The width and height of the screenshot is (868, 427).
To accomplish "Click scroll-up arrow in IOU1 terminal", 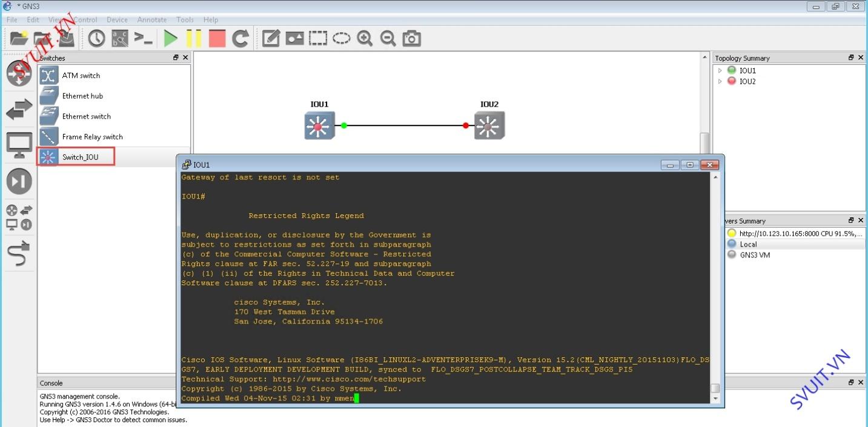I will tap(715, 177).
